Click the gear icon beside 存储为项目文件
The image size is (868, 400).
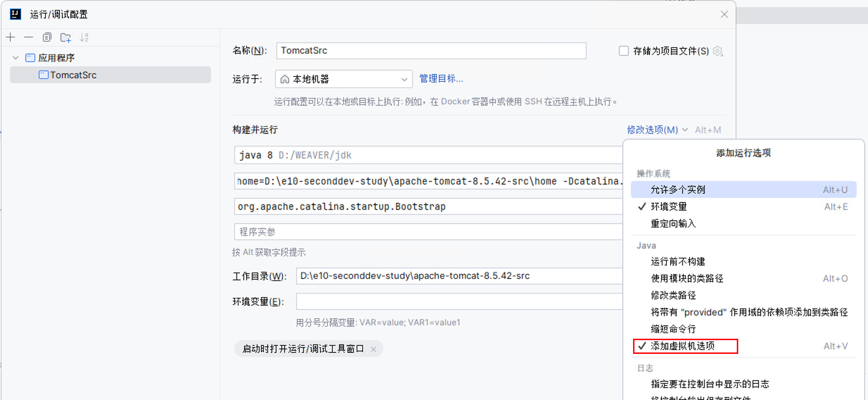[717, 51]
